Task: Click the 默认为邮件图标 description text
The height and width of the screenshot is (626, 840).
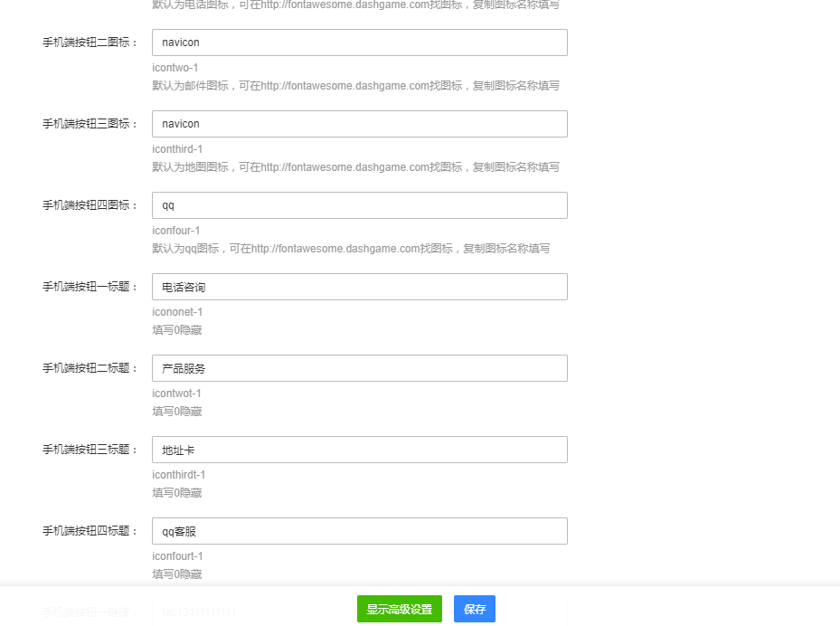Action: point(355,86)
